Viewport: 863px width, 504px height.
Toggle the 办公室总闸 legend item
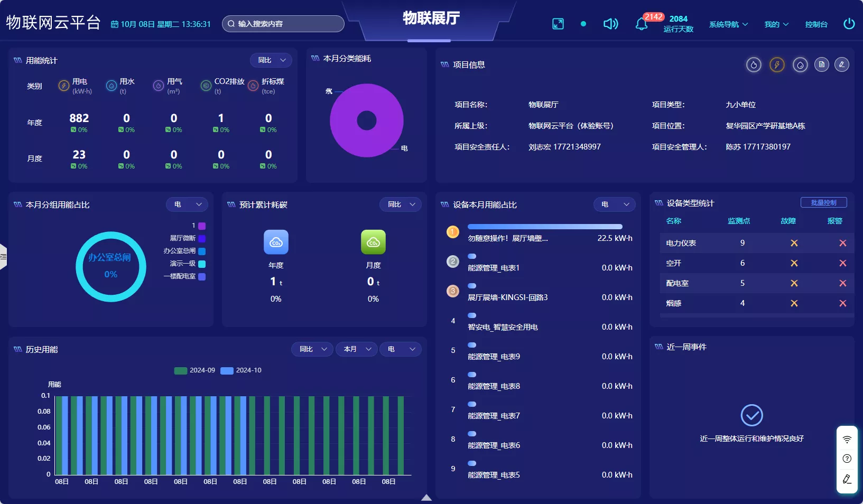click(184, 251)
